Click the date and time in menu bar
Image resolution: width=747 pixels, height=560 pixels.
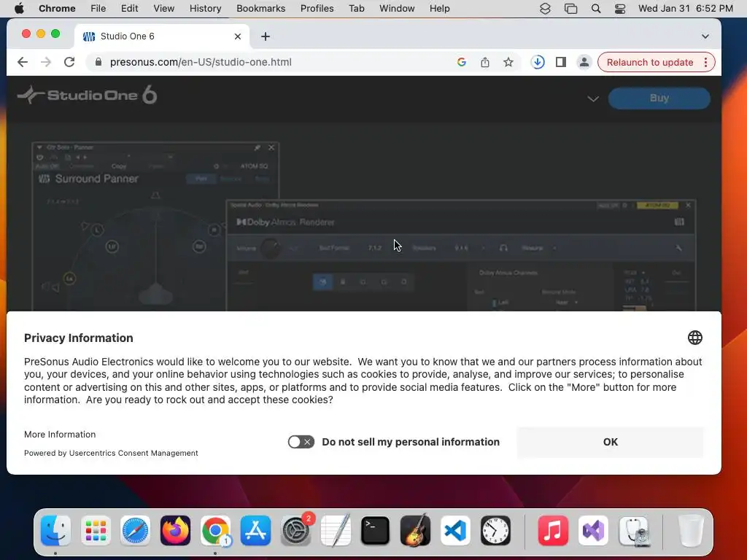coord(686,8)
